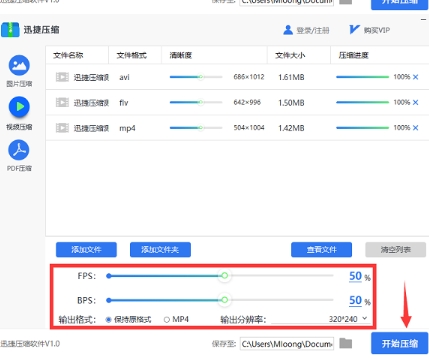
Task: Switch to 视频压缩 video compression
Action: coord(19,113)
